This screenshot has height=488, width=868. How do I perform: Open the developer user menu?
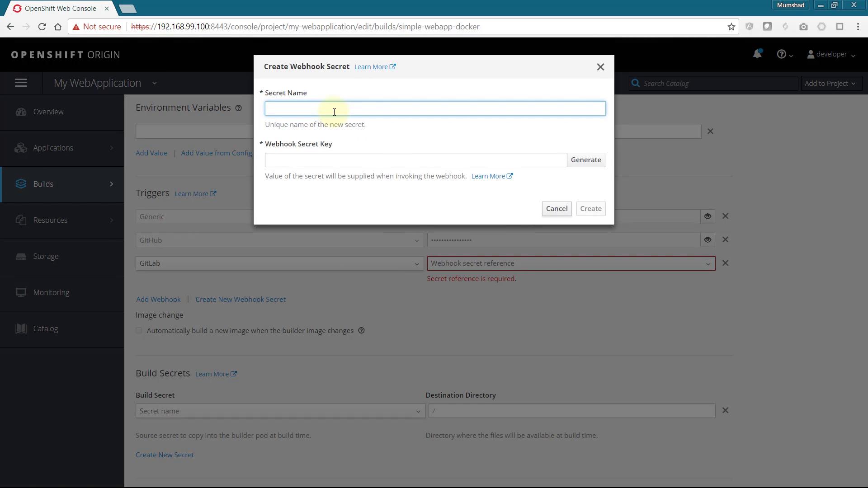pos(831,54)
